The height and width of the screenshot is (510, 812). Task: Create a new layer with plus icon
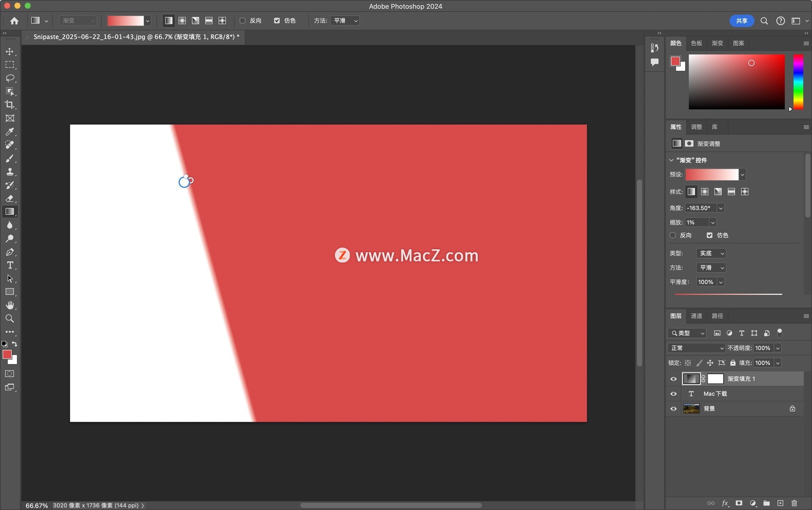pos(780,503)
